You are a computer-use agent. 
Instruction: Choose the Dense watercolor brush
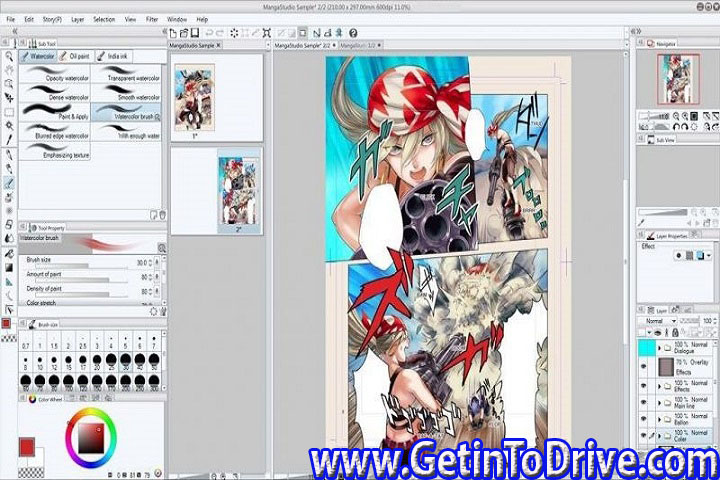point(55,93)
